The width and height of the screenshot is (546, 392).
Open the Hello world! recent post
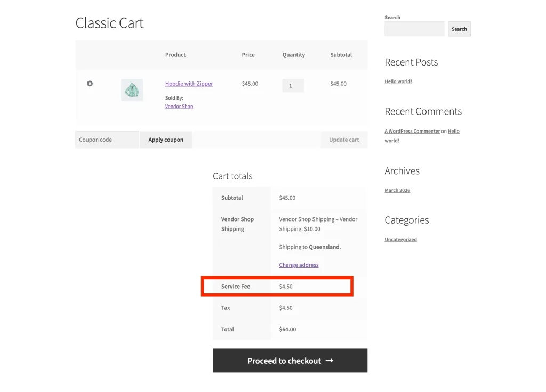click(x=398, y=81)
